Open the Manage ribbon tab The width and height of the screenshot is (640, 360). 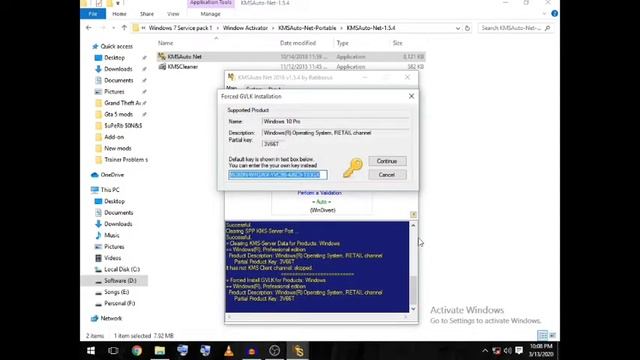[211, 14]
